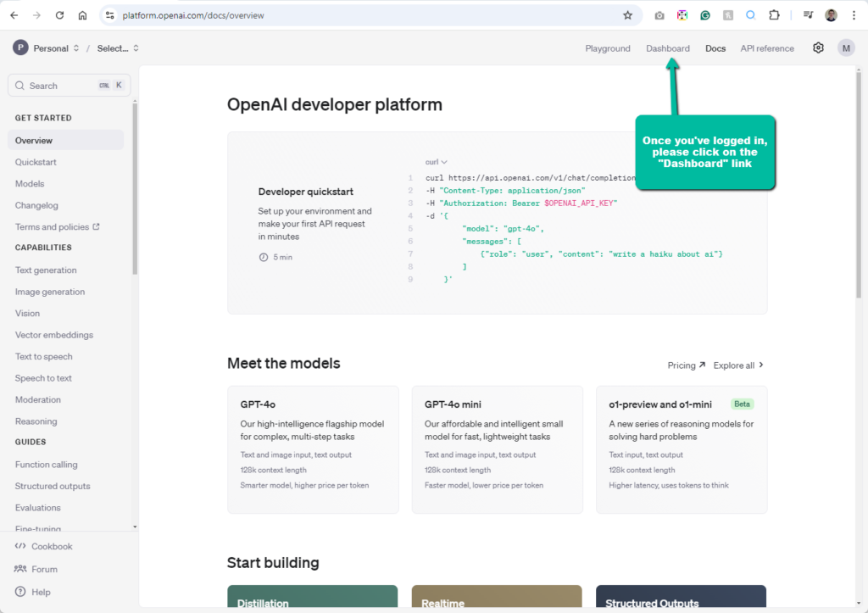
Task: Open site information icon in address bar
Action: (110, 15)
